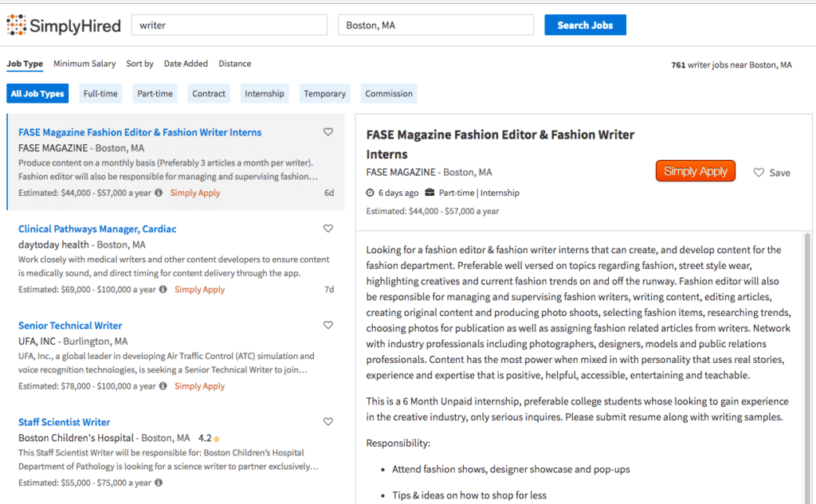Enable the Internship job filter

(264, 93)
